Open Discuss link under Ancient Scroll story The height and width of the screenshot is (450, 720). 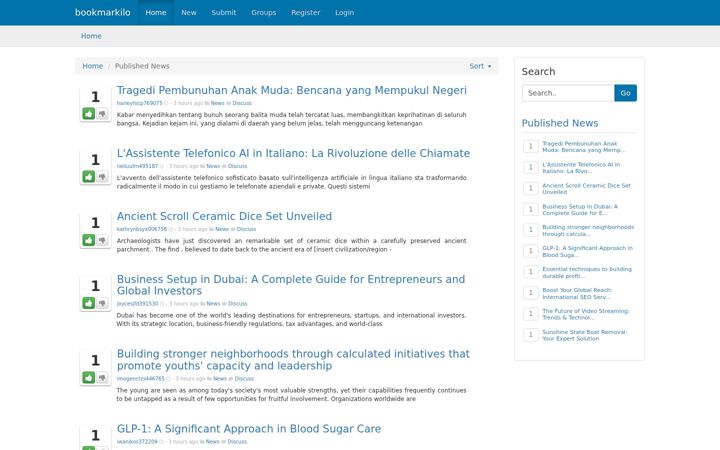click(x=247, y=229)
